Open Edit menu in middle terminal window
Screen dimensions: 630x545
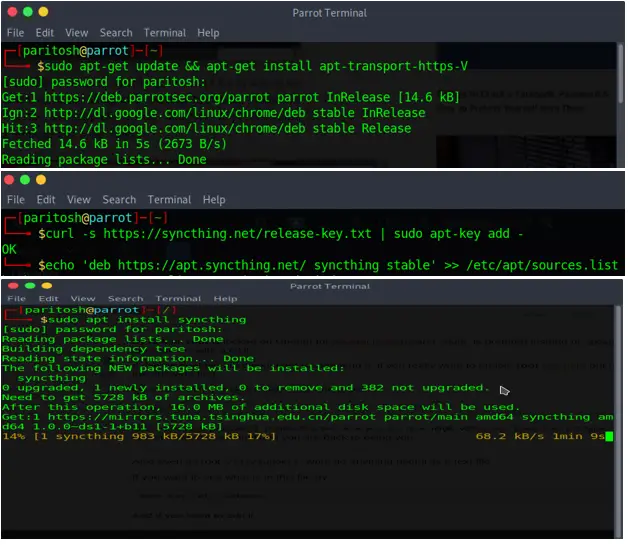pos(46,199)
